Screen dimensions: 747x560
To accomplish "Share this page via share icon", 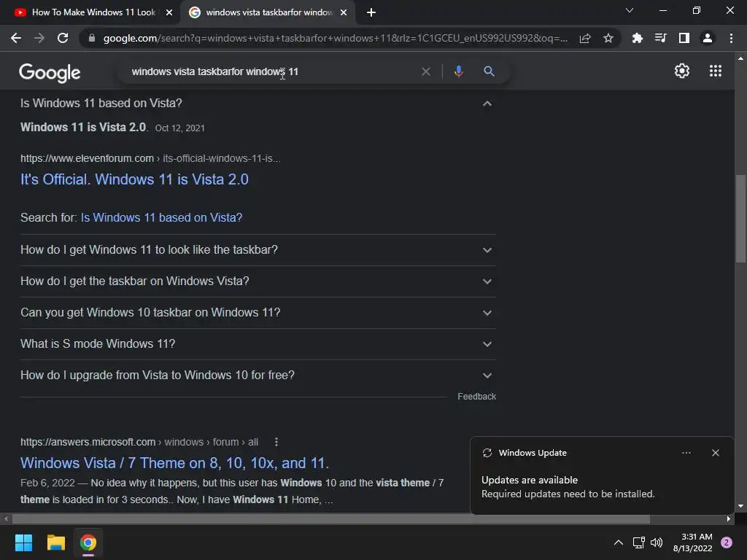I will [585, 38].
